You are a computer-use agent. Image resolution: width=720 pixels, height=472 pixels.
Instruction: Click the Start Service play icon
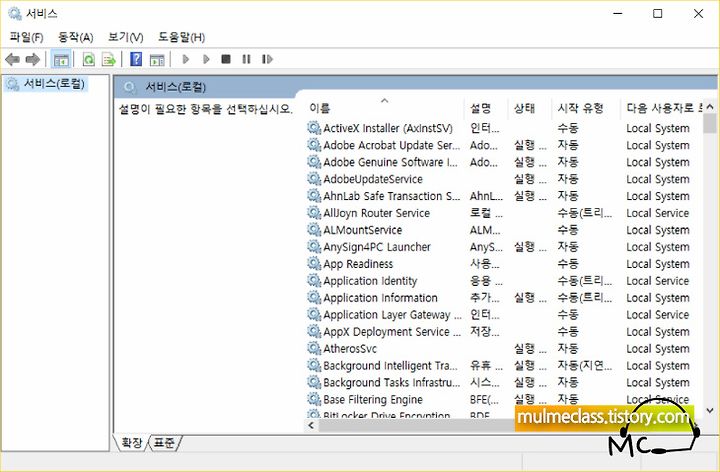coord(186,59)
